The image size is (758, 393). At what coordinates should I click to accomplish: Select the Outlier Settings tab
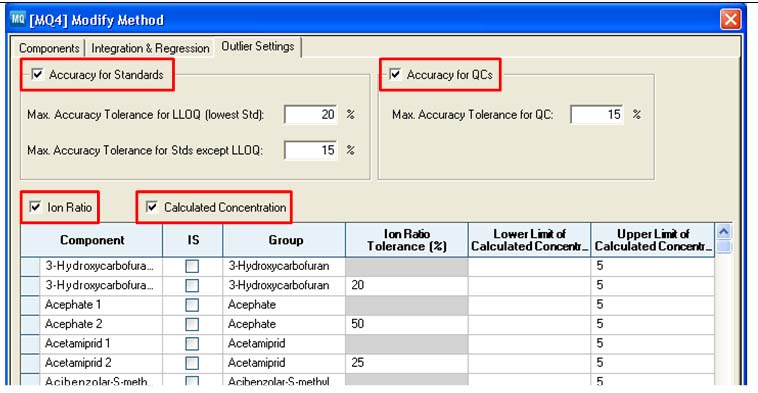258,46
